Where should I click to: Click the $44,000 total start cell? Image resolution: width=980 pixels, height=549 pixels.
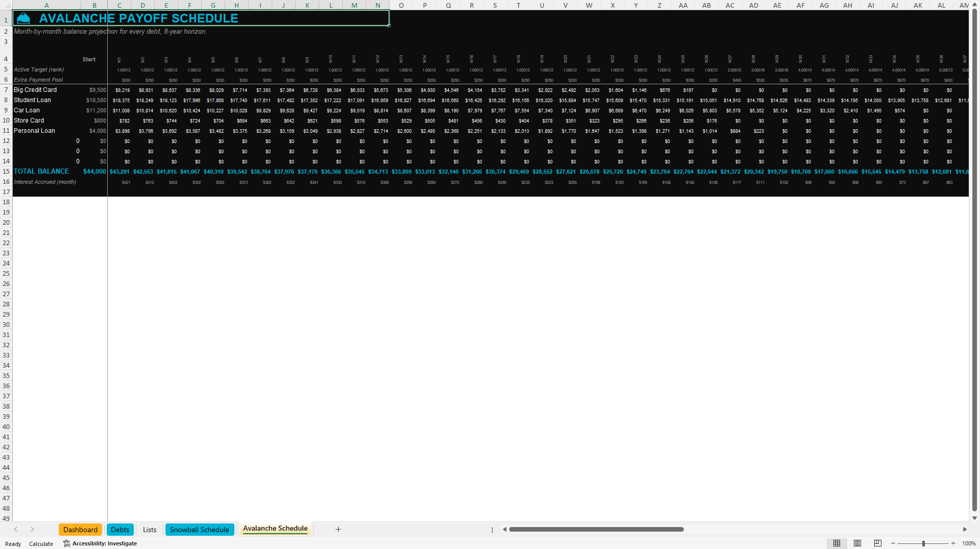(x=94, y=172)
